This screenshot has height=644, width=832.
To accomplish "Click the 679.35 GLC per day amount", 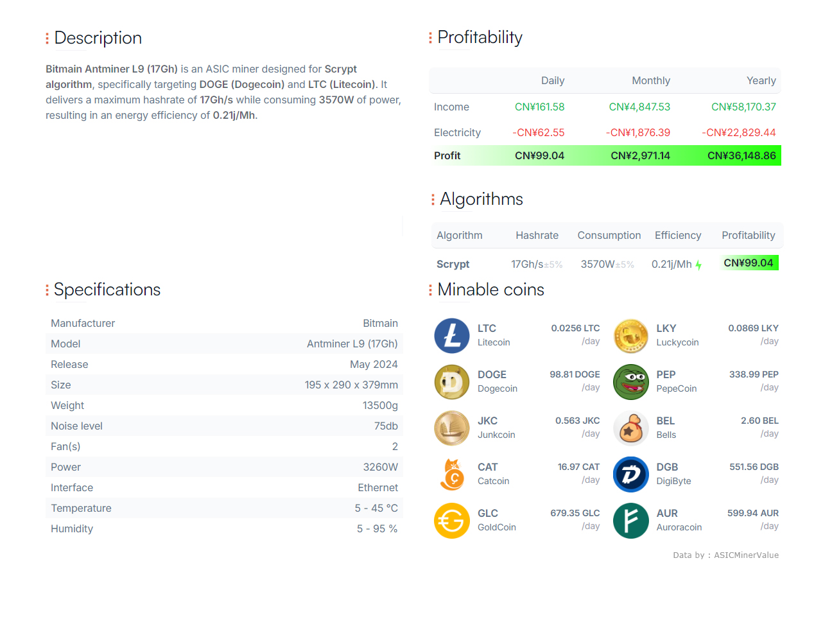I will 575,513.
